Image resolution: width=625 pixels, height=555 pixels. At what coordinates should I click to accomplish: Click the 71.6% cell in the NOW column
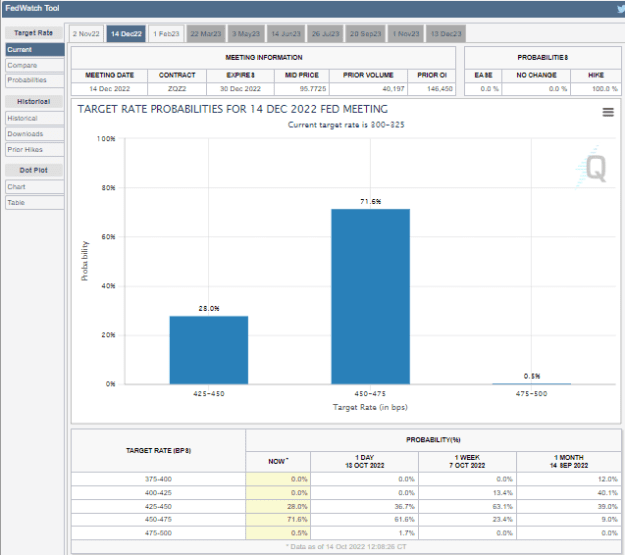point(278,520)
